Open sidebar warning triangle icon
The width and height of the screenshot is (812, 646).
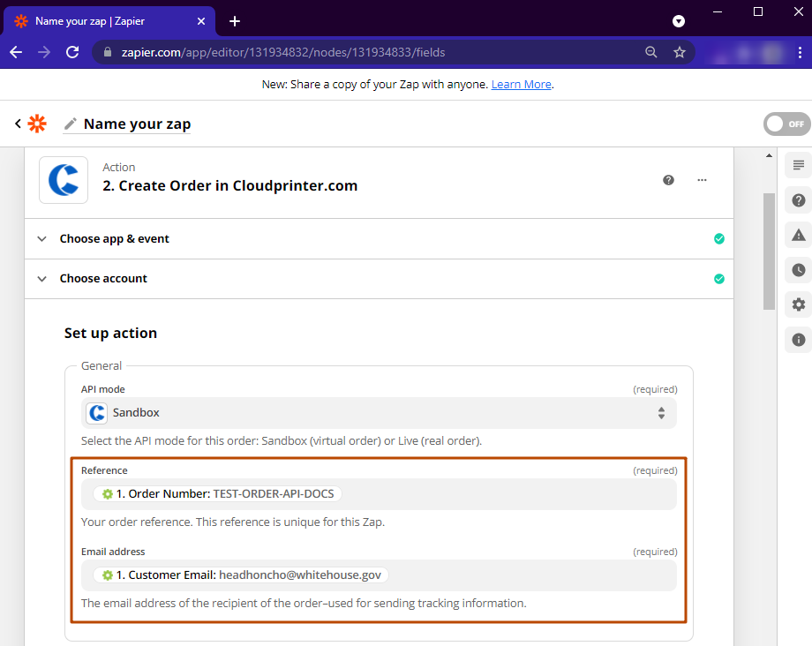(799, 236)
